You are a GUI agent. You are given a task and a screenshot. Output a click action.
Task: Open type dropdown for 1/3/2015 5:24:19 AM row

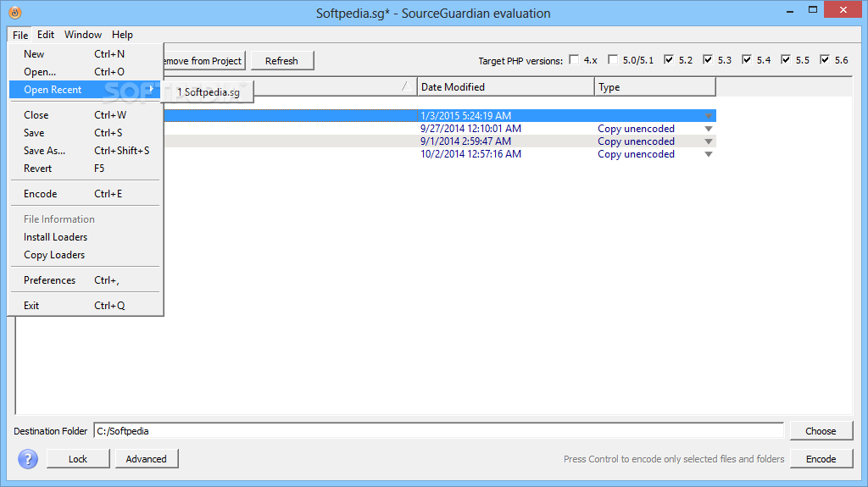click(x=709, y=116)
